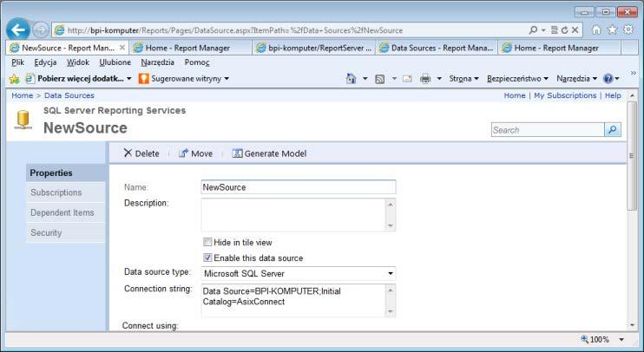Expand print dropdown arrow
This screenshot has width=644, height=352.
pyautogui.click(x=439, y=78)
